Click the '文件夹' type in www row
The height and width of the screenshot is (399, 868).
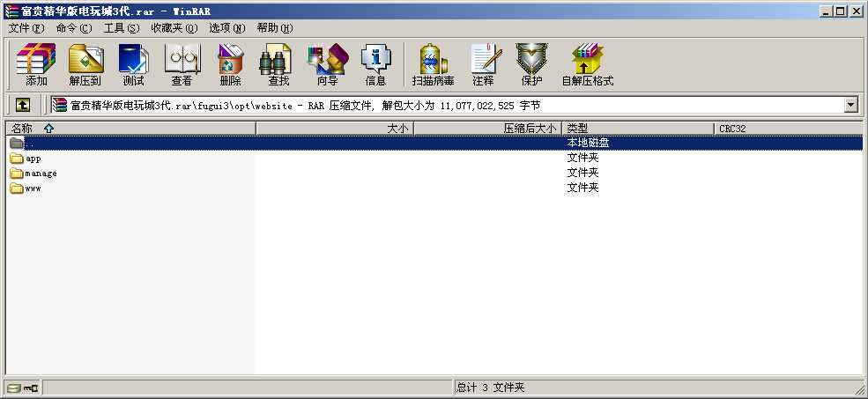(x=582, y=188)
